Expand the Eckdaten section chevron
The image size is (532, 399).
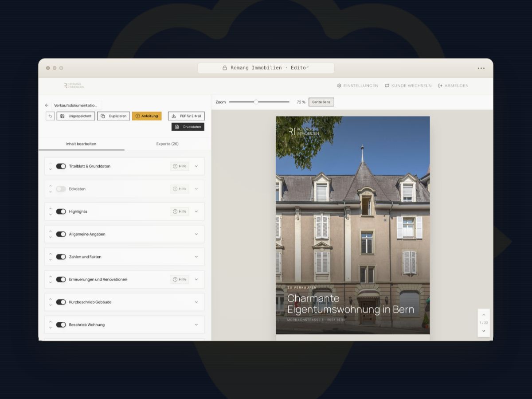(196, 189)
